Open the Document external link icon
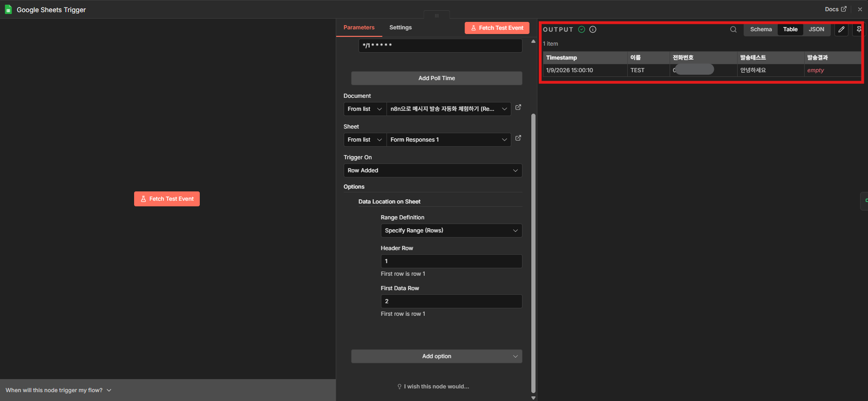This screenshot has width=868, height=401. pyautogui.click(x=518, y=108)
